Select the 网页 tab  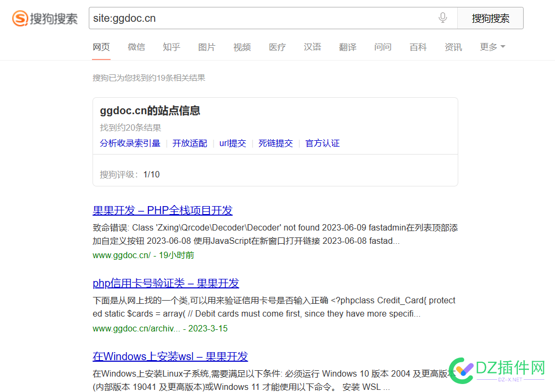101,47
